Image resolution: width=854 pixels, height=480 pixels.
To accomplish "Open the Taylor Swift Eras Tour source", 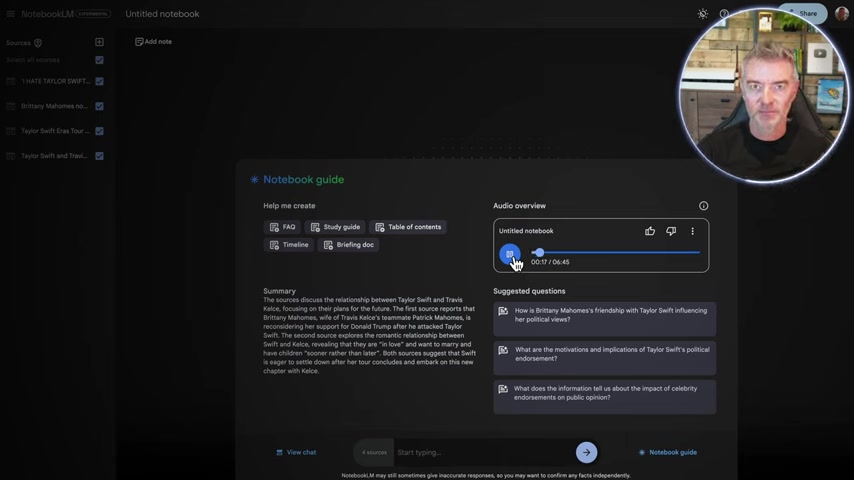I will click(54, 131).
